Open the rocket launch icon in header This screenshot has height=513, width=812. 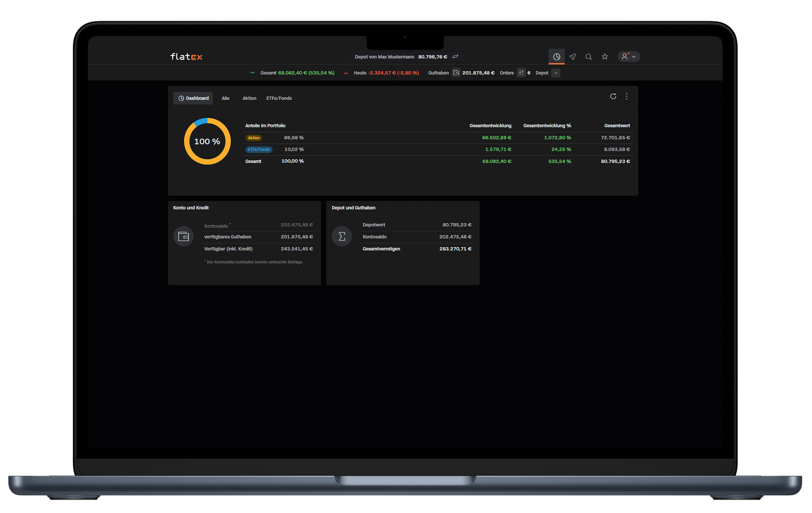(x=573, y=56)
